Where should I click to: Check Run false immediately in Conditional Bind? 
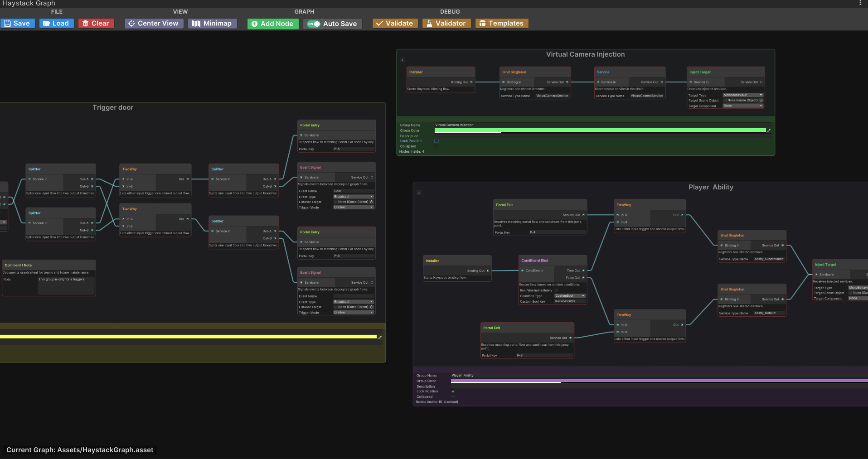coord(556,290)
